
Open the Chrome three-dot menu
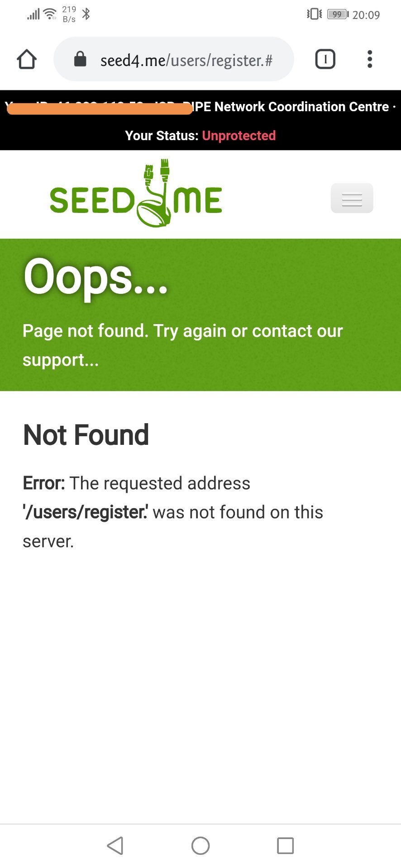370,59
